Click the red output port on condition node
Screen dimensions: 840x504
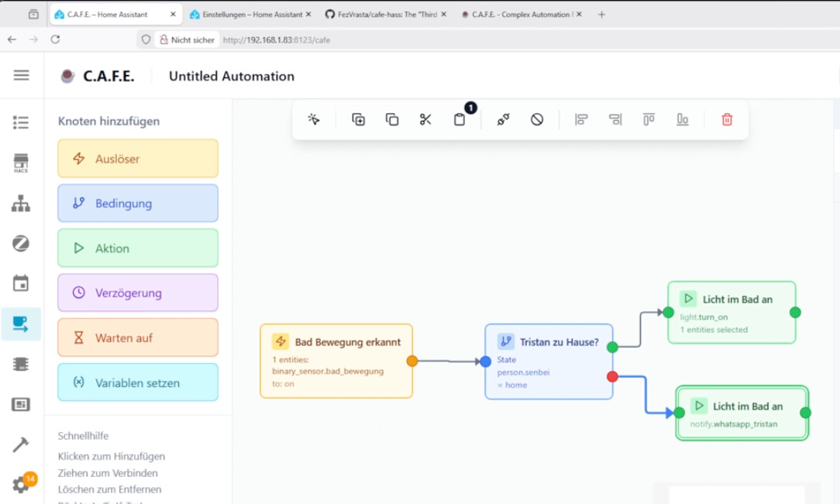tap(613, 376)
